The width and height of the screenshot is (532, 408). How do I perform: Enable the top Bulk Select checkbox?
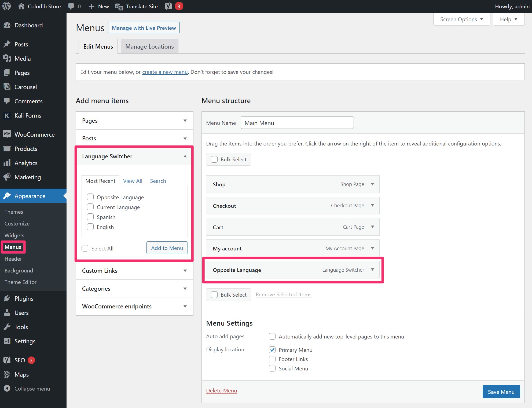[214, 159]
